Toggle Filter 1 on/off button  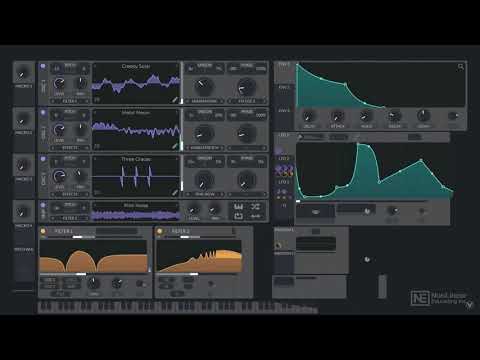43,231
